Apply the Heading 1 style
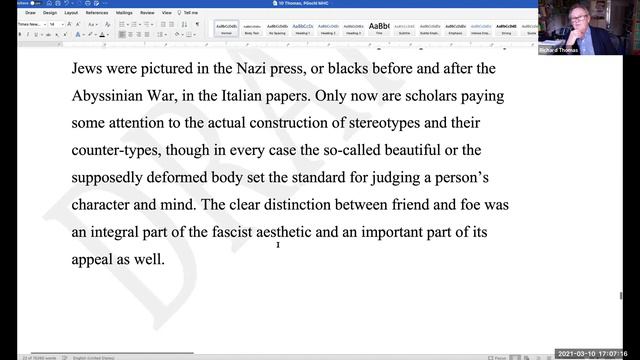This screenshot has height=360, width=640. tap(302, 29)
